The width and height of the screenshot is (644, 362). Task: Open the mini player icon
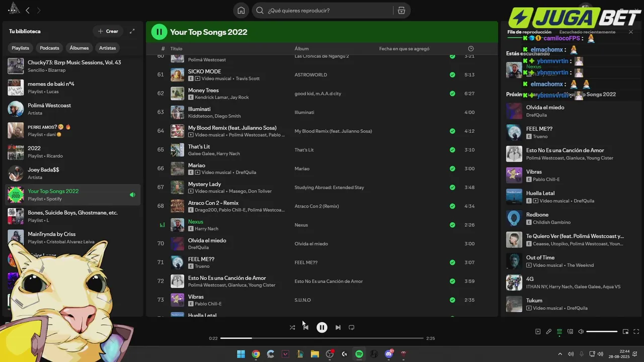[625, 332]
